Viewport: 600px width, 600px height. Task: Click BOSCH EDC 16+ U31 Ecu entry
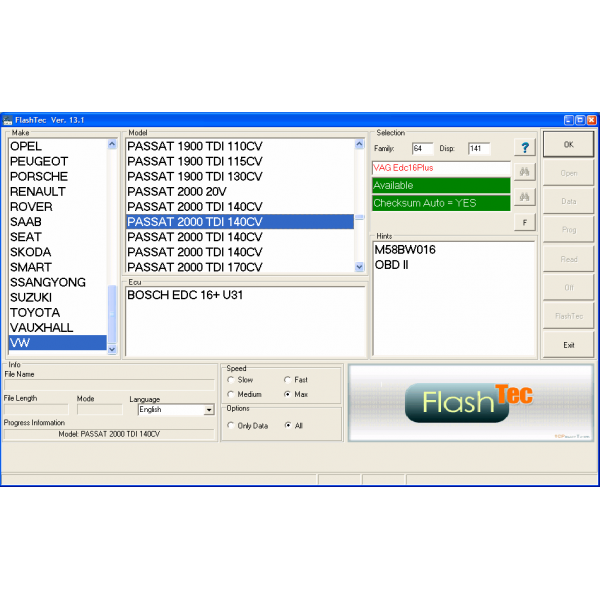point(185,295)
